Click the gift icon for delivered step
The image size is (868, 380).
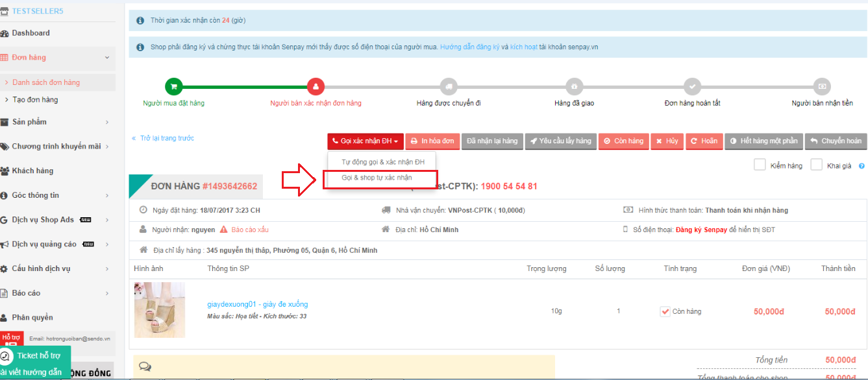574,86
